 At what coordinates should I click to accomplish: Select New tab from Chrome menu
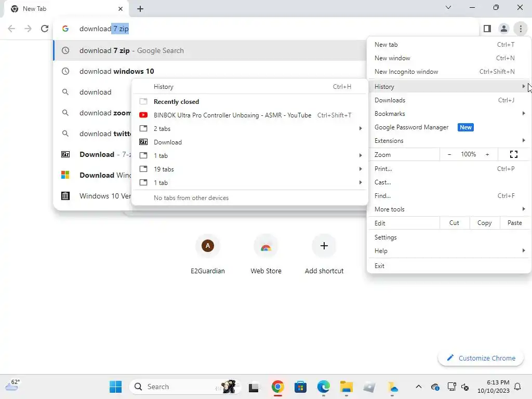[x=449, y=45]
